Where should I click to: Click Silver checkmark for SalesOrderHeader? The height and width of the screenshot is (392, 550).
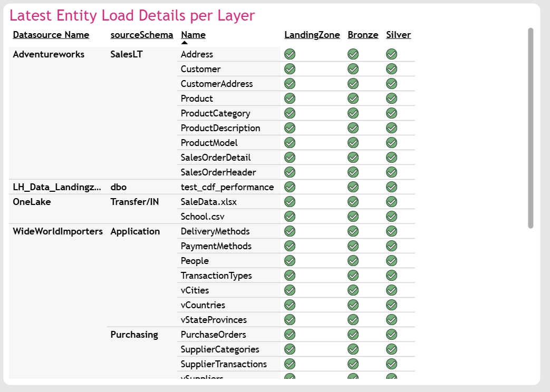click(391, 172)
